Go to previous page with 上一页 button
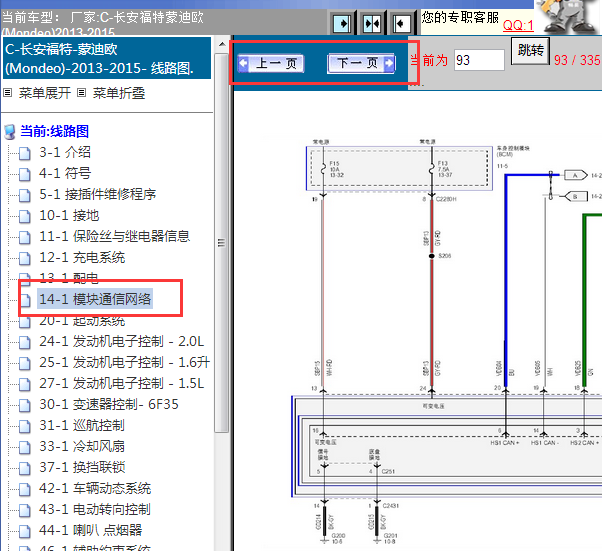This screenshot has height=551, width=602. point(271,63)
